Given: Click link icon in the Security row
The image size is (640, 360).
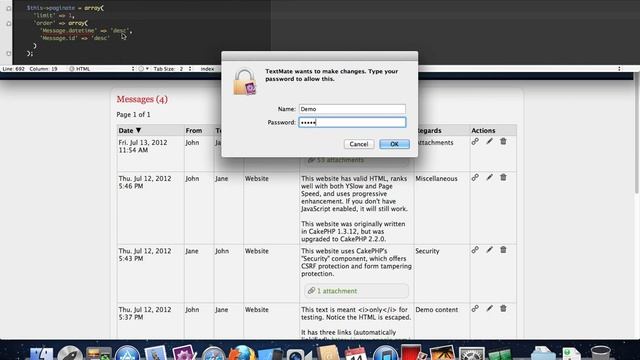Looking at the screenshot, I should pos(475,250).
